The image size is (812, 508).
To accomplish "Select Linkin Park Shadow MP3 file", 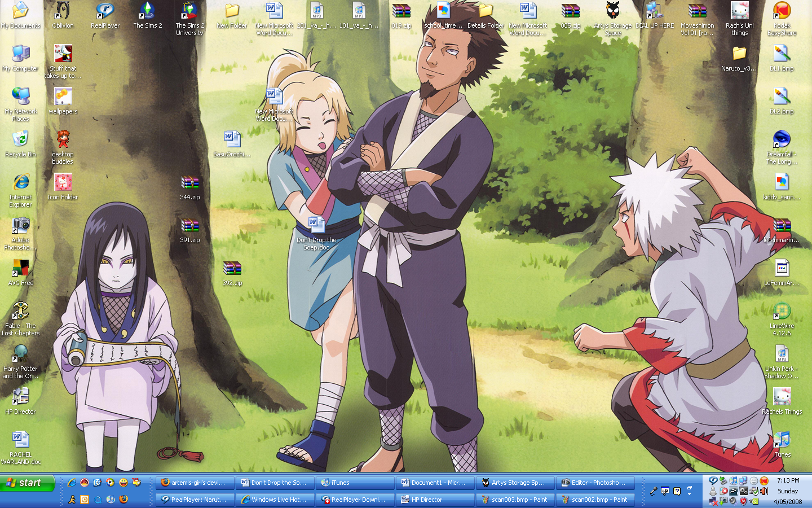I will coord(782,362).
